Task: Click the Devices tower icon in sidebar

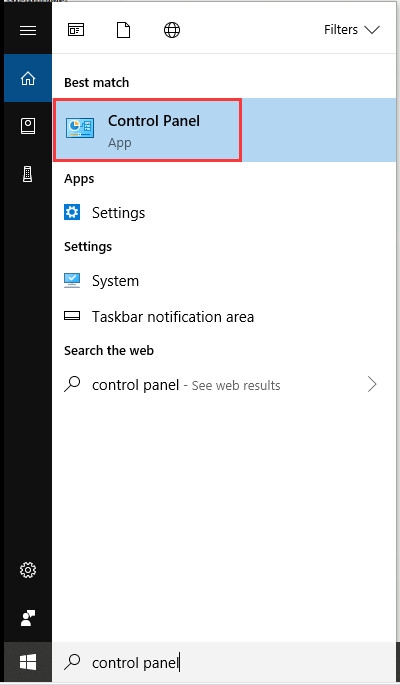Action: 28,174
